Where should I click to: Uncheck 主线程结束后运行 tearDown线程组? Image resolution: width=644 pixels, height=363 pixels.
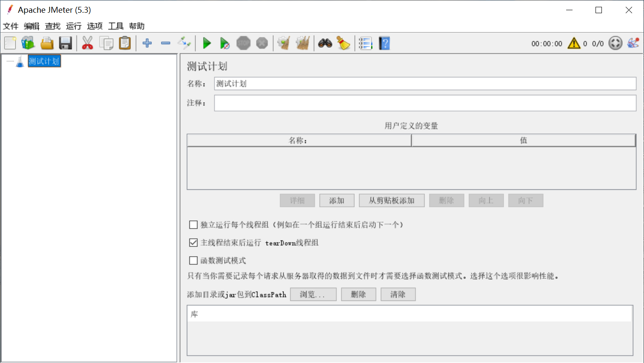tap(193, 243)
